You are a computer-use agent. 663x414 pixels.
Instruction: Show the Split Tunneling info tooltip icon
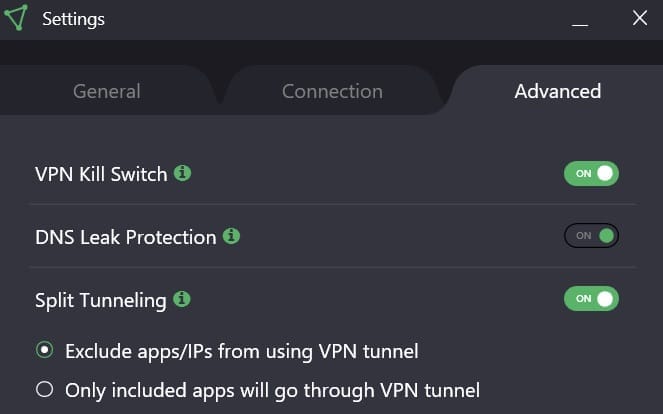coord(181,298)
